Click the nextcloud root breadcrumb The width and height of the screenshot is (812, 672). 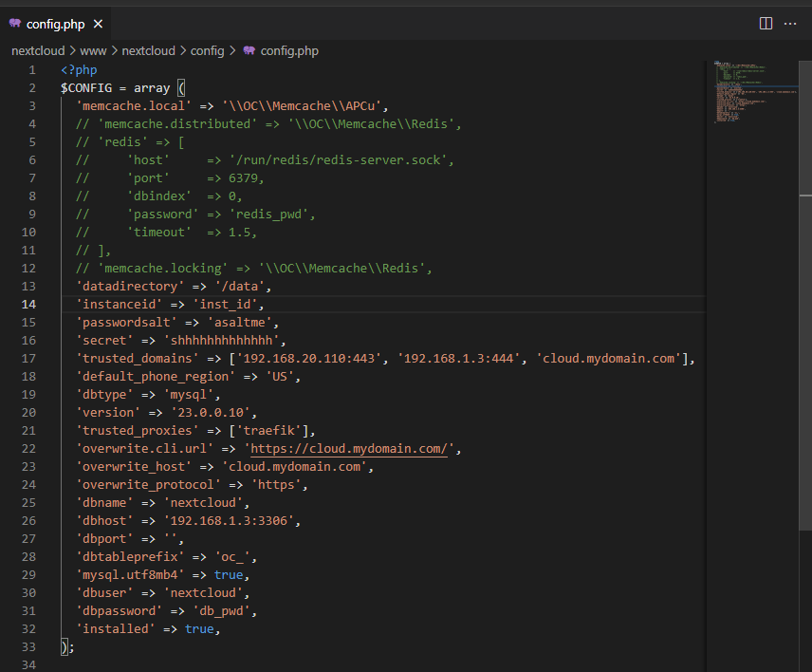tap(38, 50)
